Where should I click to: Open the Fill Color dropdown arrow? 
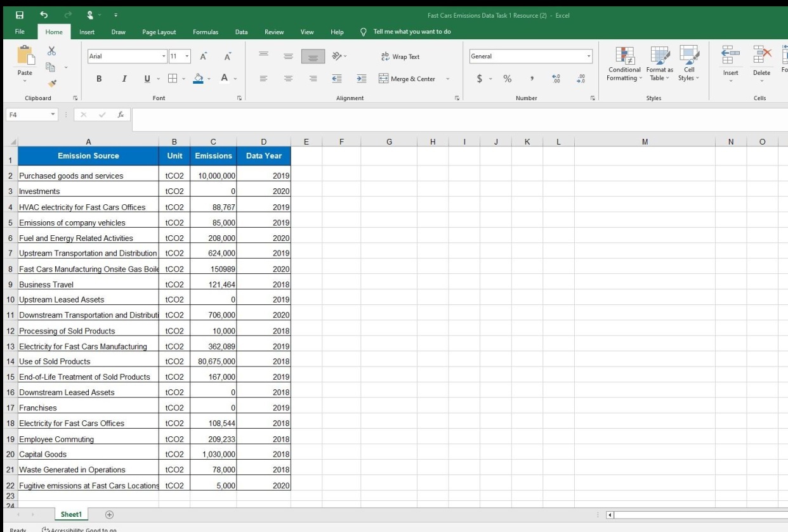(209, 79)
